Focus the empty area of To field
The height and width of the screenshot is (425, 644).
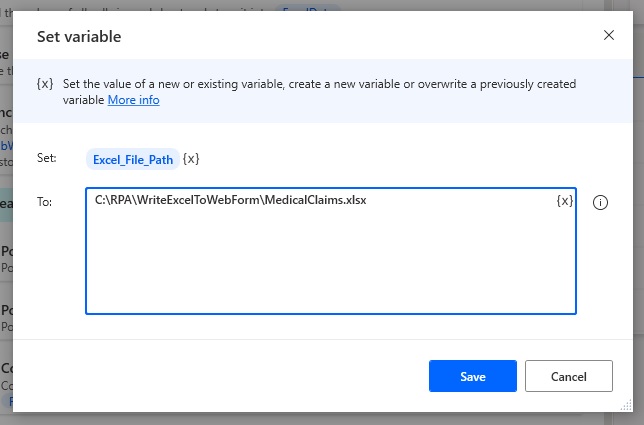[331, 263]
